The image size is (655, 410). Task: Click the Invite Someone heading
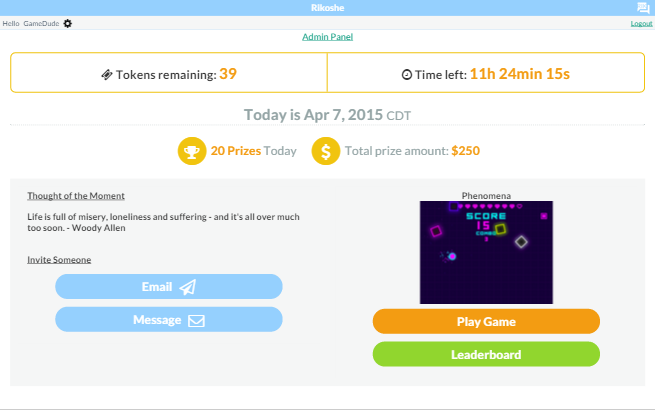point(59,260)
